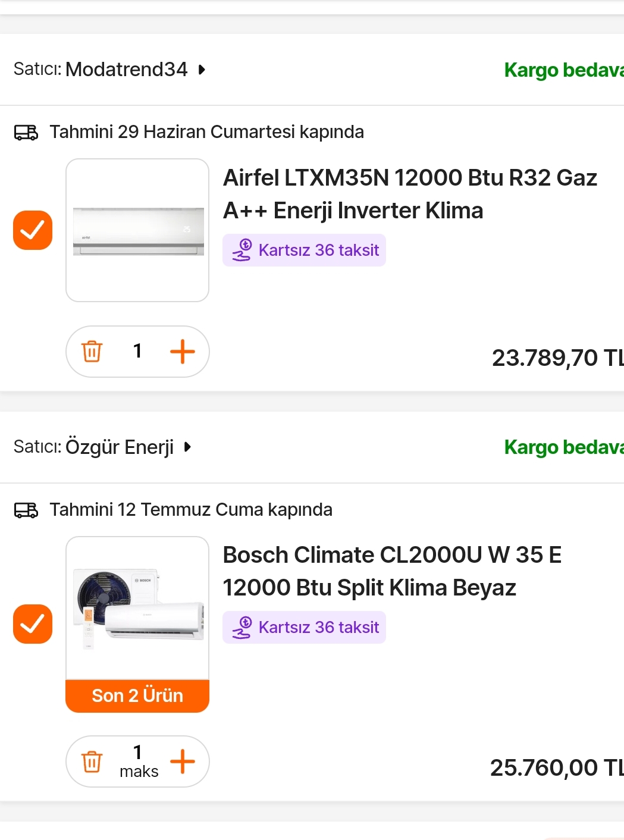Tap Son 2 Ürün stock label

(137, 695)
